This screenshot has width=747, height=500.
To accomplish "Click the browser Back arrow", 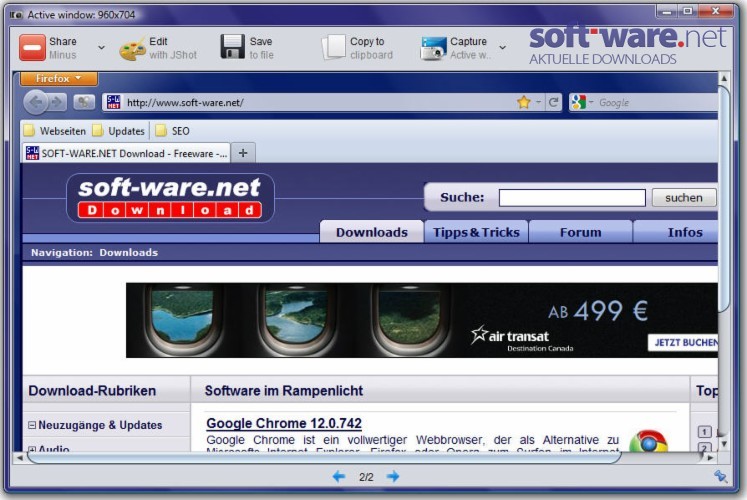I will tap(36, 102).
